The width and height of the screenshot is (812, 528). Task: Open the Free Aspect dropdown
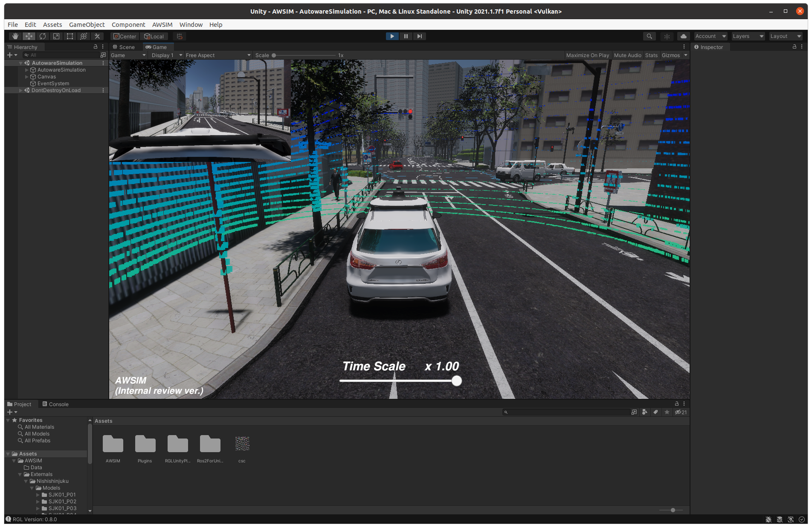click(218, 55)
